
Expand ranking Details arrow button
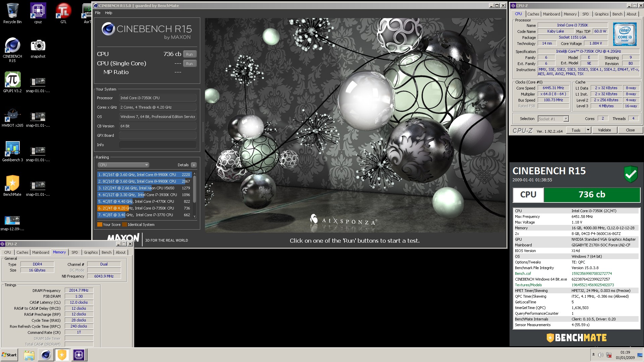pyautogui.click(x=194, y=165)
